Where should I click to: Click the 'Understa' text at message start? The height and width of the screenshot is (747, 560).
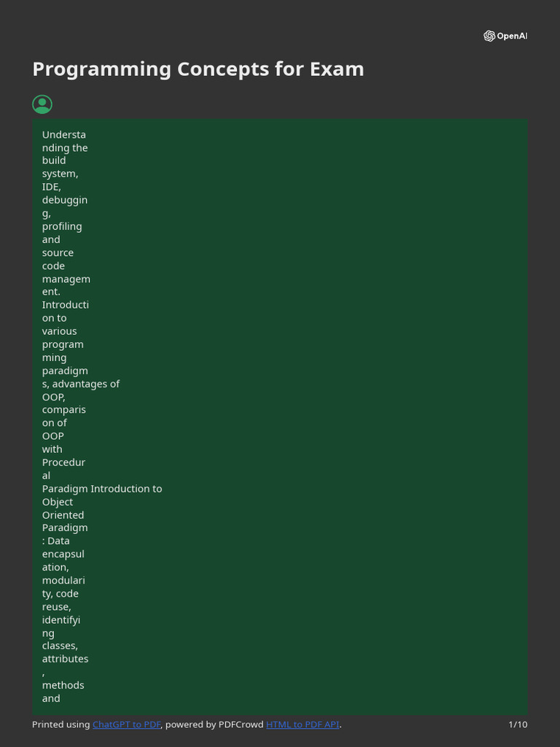coord(64,134)
